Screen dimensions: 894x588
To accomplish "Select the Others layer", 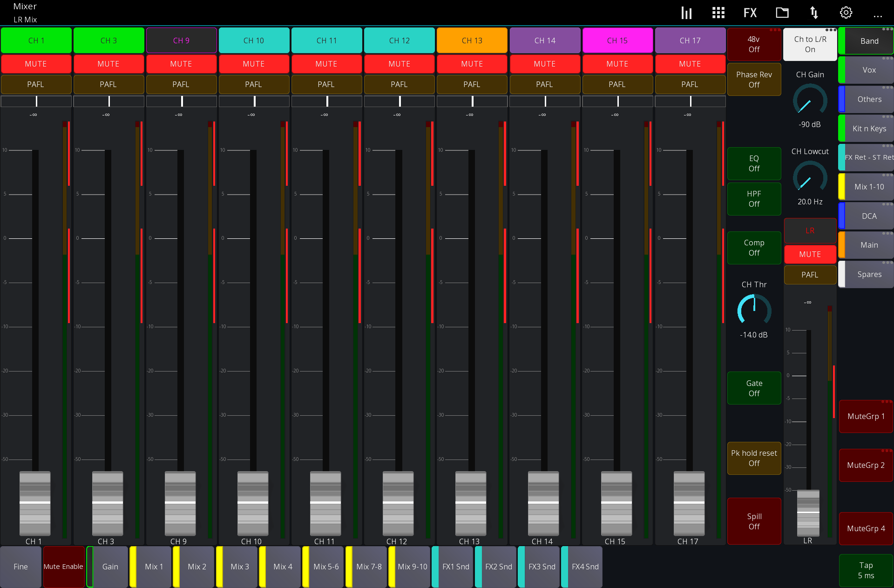I will pos(866,99).
